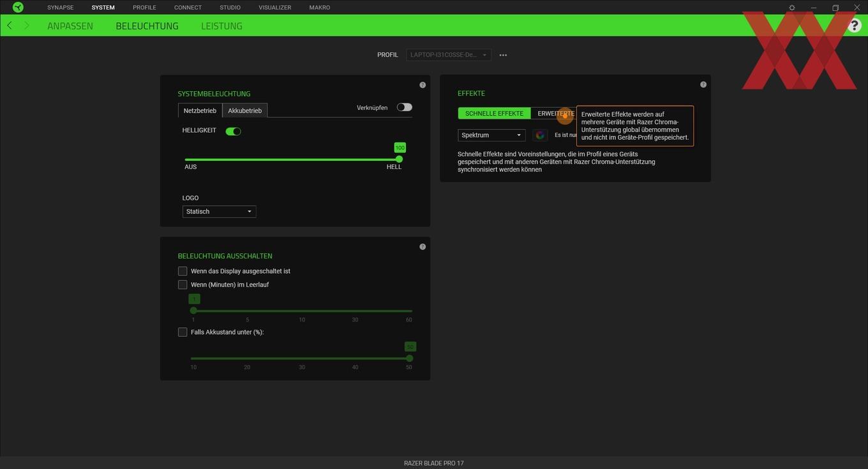Open the Logo Statisch dropdown

[219, 211]
